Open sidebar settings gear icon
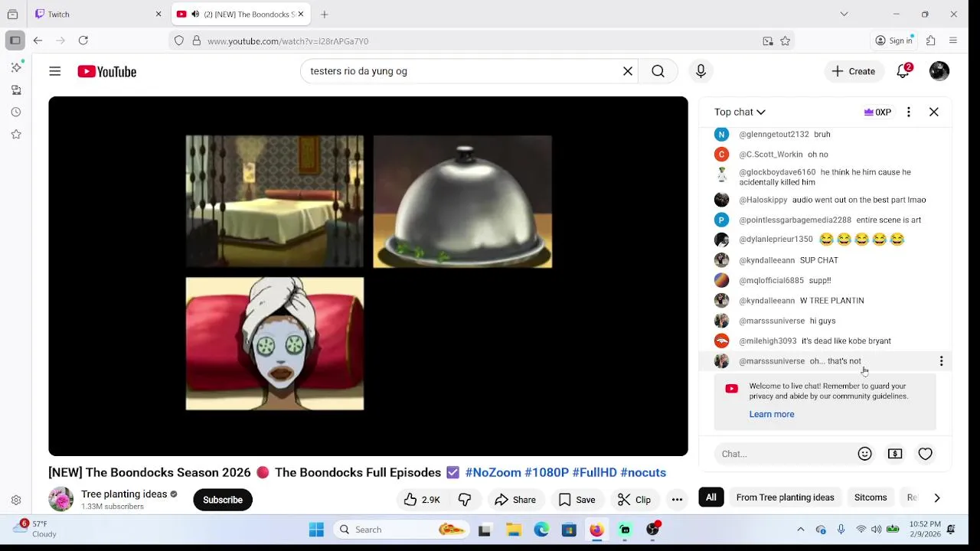The height and width of the screenshot is (551, 980). point(16,500)
